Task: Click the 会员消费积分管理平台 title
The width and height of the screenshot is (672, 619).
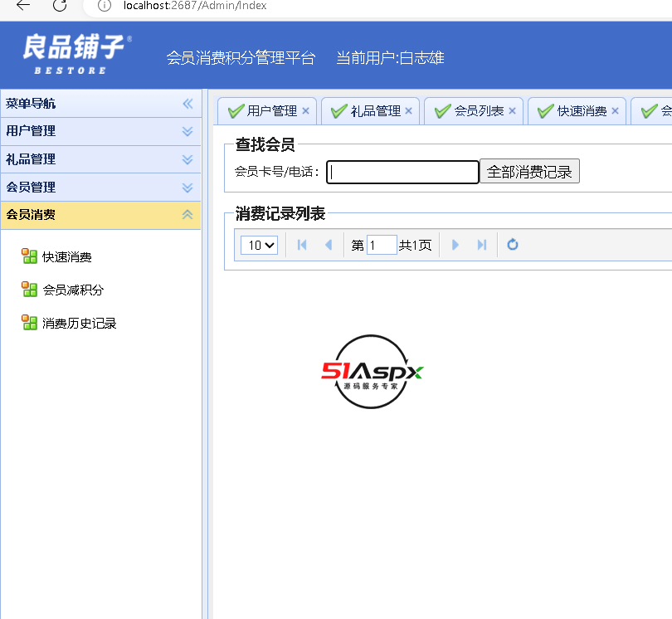Action: (241, 58)
